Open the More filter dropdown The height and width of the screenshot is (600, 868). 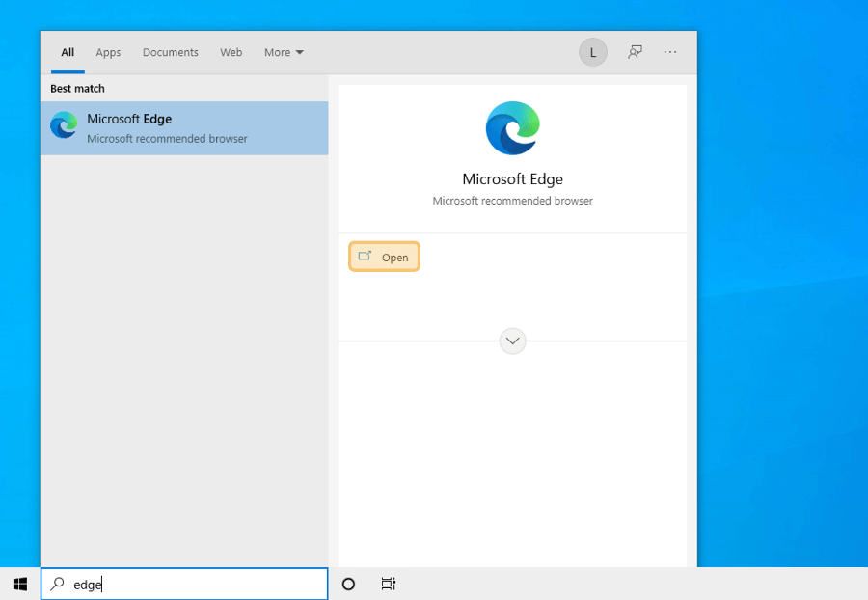(284, 53)
